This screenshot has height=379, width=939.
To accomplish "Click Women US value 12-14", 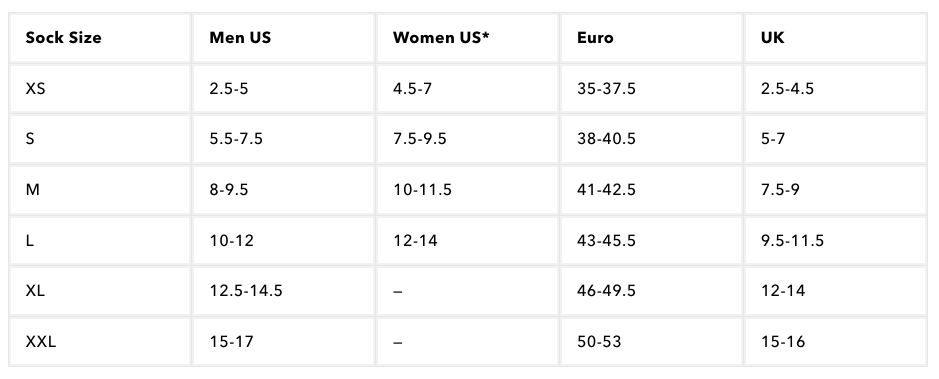I will tap(416, 241).
